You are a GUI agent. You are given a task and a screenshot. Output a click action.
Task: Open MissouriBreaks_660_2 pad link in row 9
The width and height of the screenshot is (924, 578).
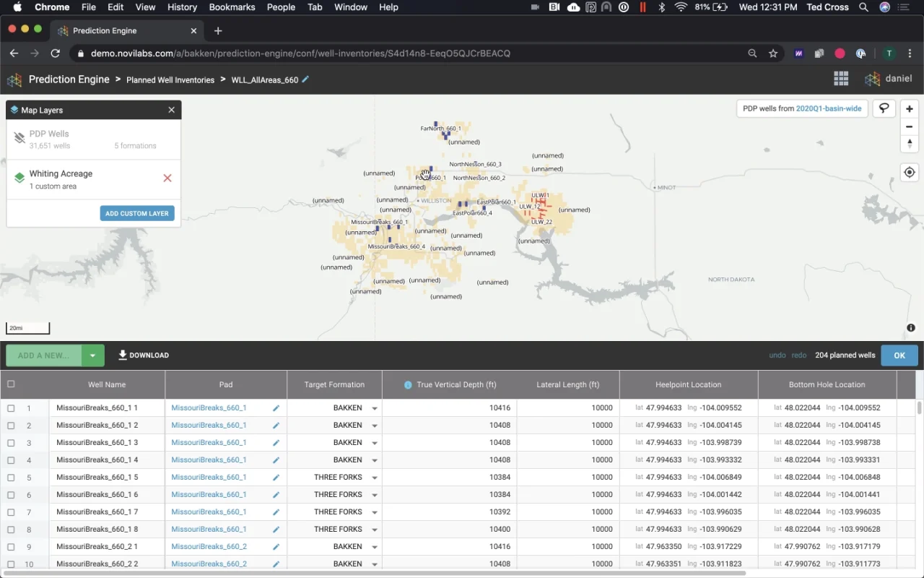point(209,547)
